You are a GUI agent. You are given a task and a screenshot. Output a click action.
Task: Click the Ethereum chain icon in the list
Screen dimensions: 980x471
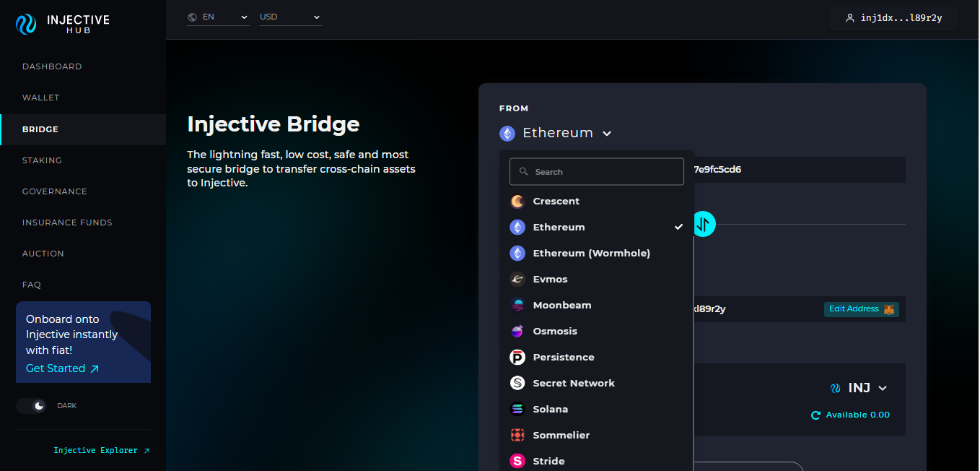coord(517,228)
